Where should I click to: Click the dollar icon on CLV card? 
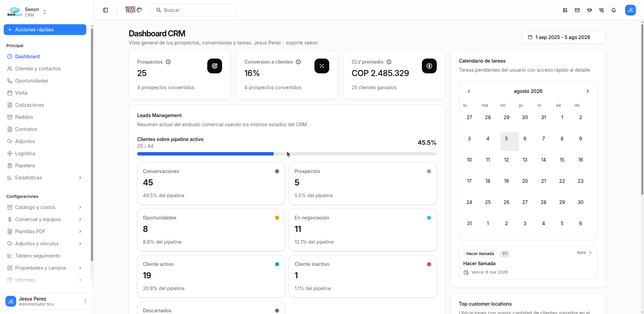pos(429,66)
